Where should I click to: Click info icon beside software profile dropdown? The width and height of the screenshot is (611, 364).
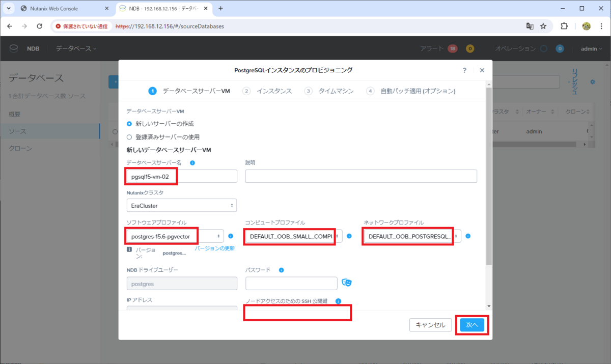[x=231, y=236]
